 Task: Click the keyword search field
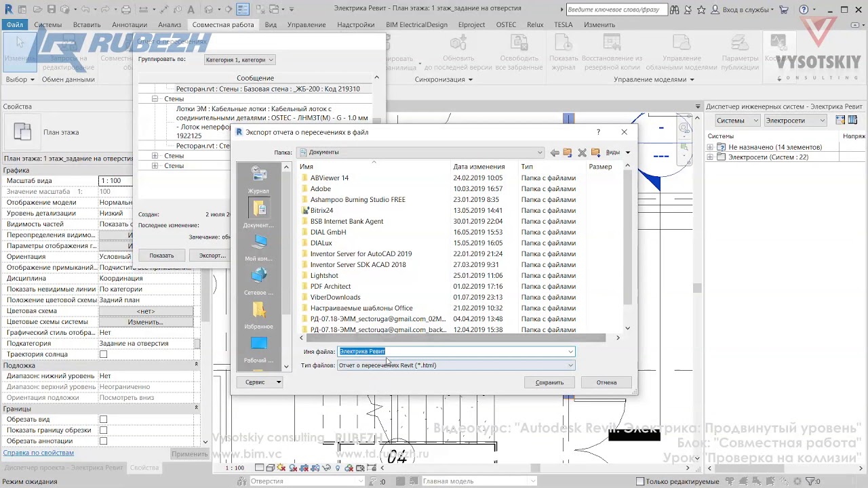pos(616,10)
